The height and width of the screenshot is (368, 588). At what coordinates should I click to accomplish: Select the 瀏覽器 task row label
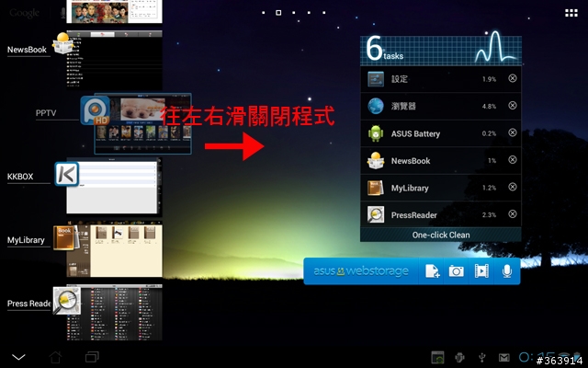click(403, 107)
